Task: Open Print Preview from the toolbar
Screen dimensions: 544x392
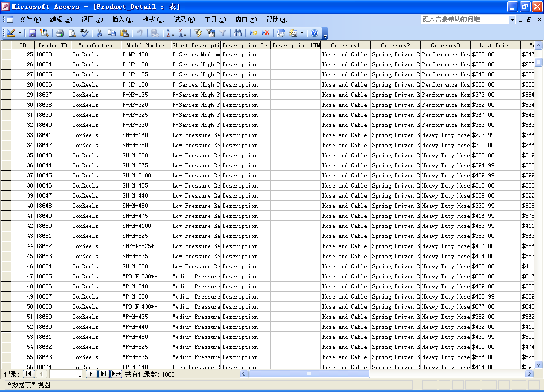Action: (72, 33)
